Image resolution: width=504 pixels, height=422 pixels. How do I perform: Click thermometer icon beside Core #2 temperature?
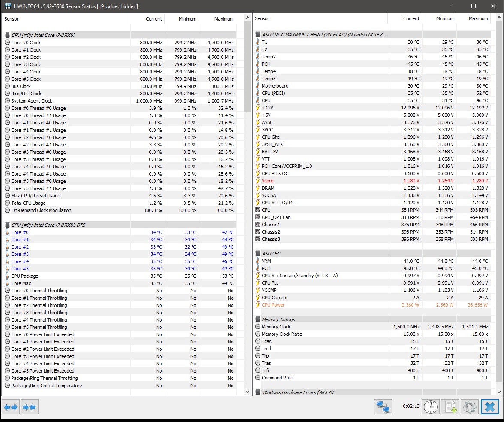click(7, 247)
